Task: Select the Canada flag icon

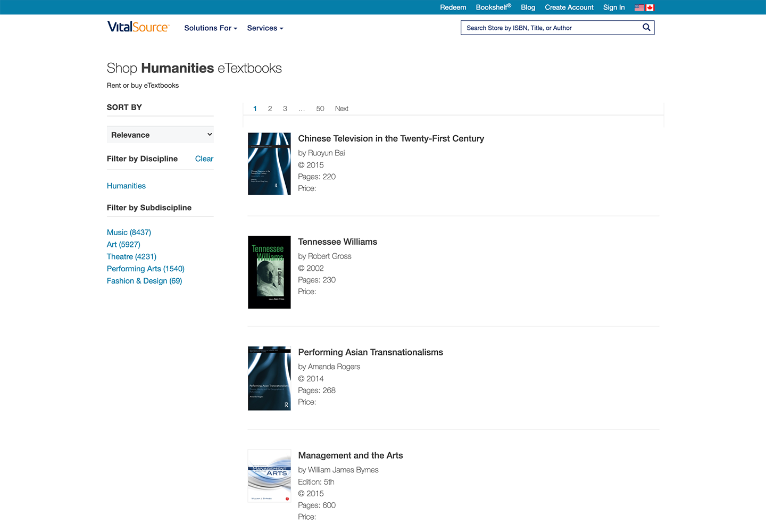Action: tap(650, 7)
